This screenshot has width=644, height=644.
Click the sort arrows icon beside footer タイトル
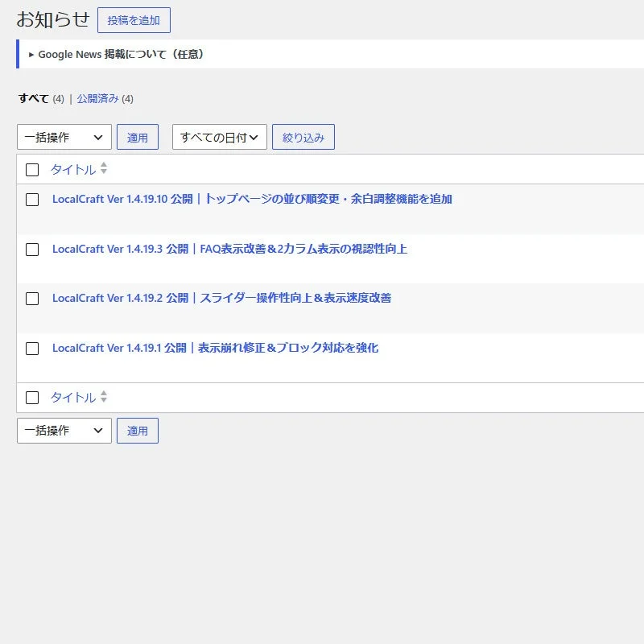[104, 396]
